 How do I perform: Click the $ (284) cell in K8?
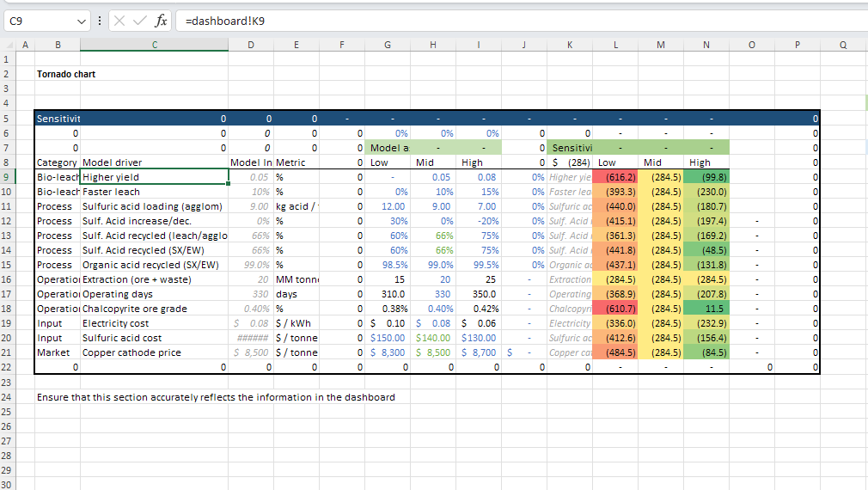tap(570, 162)
